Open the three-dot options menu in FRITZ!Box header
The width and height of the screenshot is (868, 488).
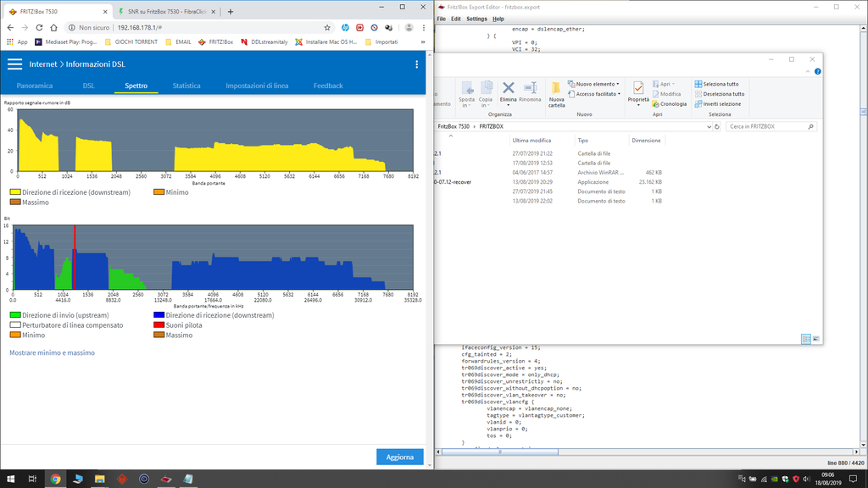pos(416,64)
